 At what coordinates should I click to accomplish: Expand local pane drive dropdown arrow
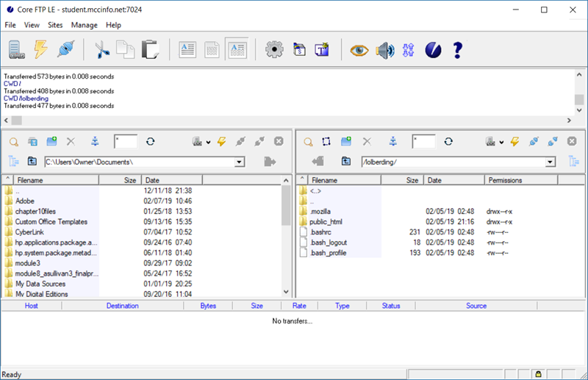[x=208, y=142]
